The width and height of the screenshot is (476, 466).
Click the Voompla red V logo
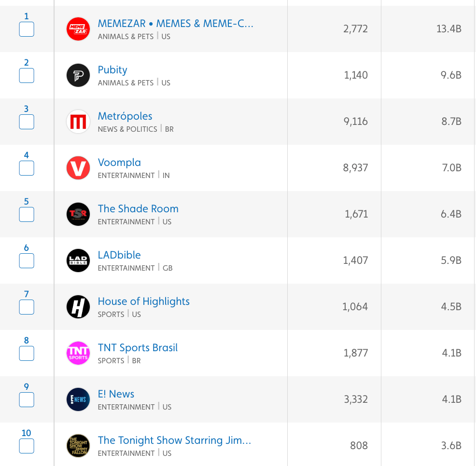coord(78,168)
